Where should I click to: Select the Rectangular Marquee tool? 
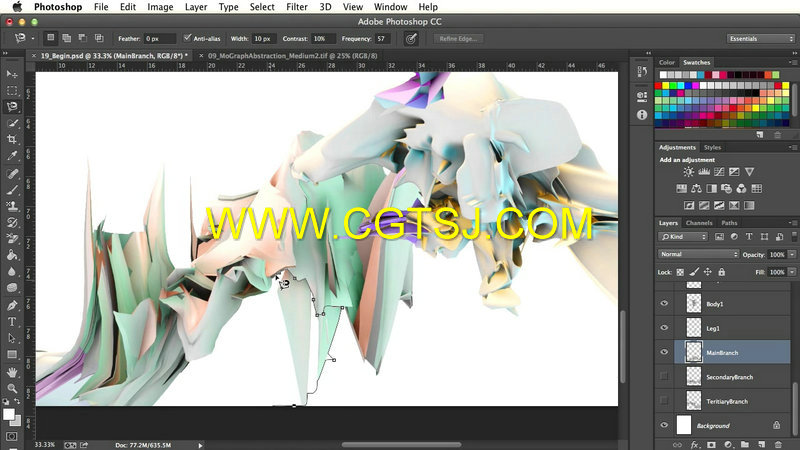12,91
